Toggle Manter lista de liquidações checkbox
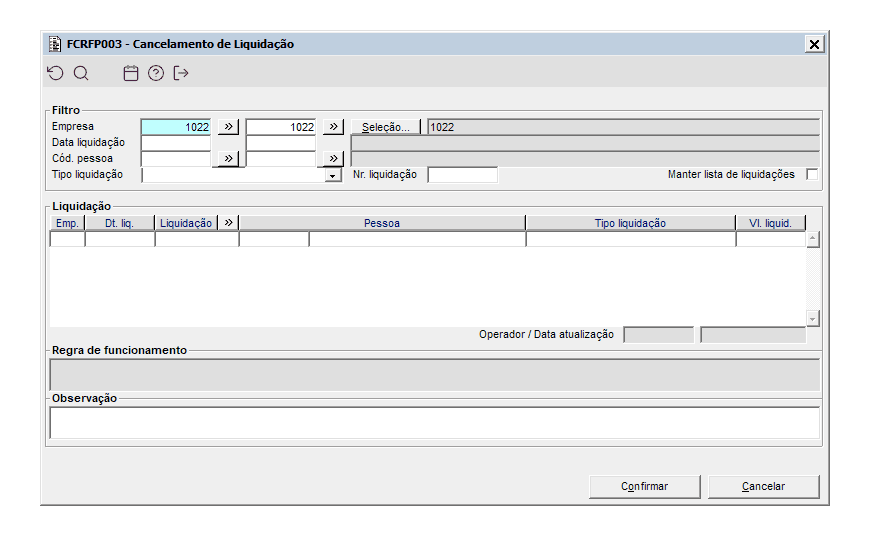 (812, 174)
